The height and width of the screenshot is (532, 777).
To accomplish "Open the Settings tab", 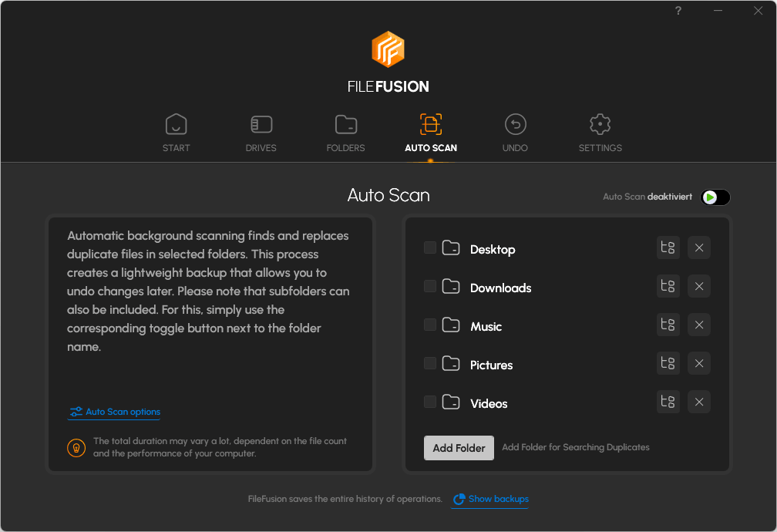I will click(600, 124).
